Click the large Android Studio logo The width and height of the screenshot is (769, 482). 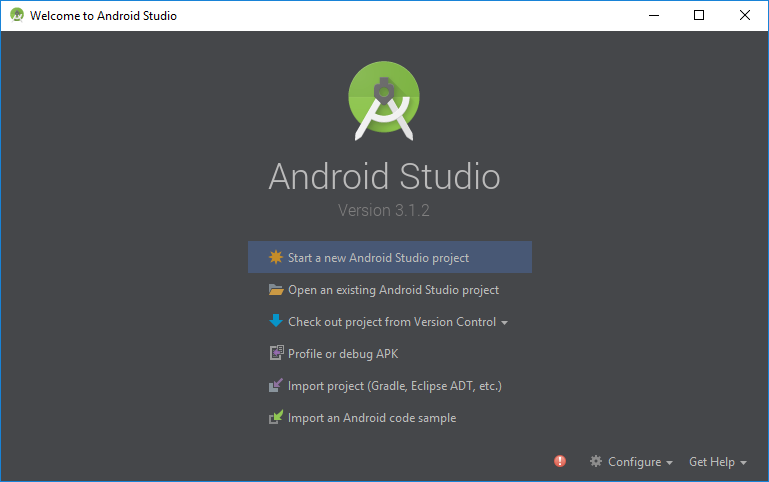click(384, 101)
